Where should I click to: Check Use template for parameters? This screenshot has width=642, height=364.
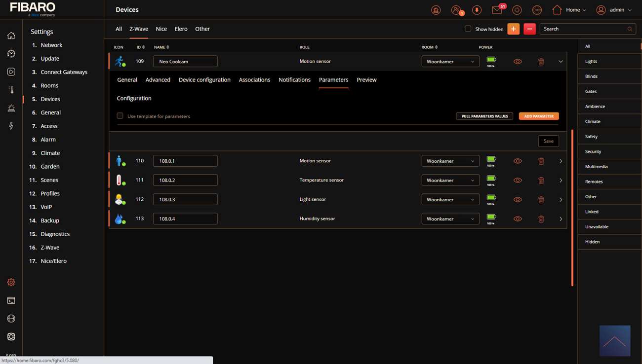click(120, 116)
